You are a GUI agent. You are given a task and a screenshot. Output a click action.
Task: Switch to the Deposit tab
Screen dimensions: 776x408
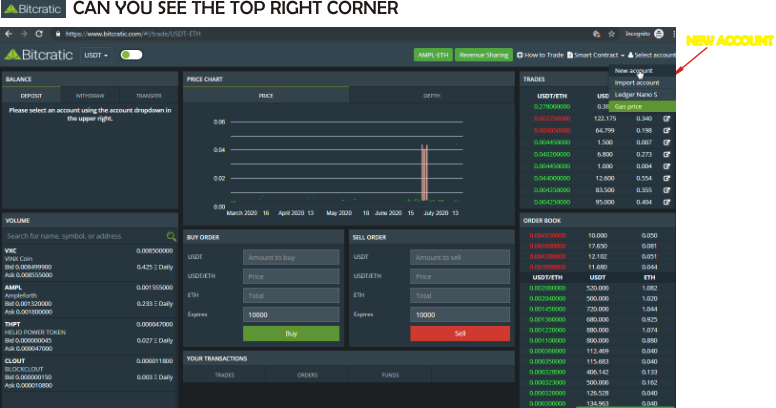point(31,96)
